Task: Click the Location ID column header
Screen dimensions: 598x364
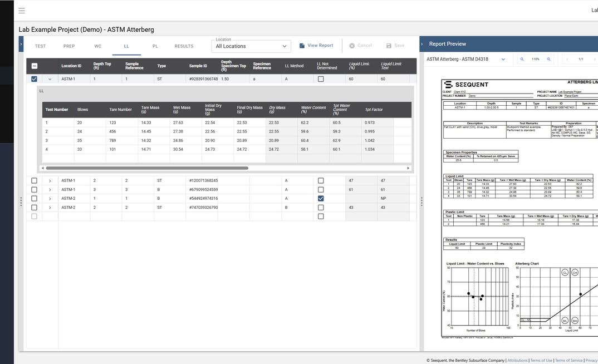Action: pos(71,66)
